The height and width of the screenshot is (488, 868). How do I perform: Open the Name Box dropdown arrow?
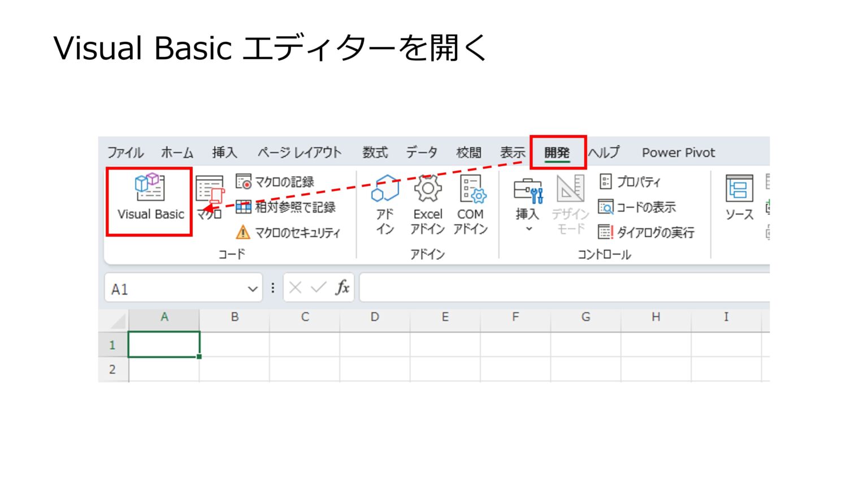pyautogui.click(x=253, y=288)
